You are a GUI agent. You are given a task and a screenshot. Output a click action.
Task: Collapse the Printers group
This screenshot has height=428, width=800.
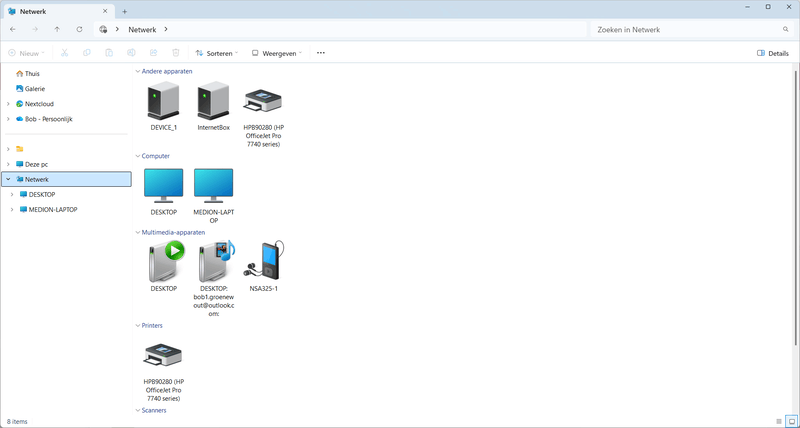tap(138, 325)
